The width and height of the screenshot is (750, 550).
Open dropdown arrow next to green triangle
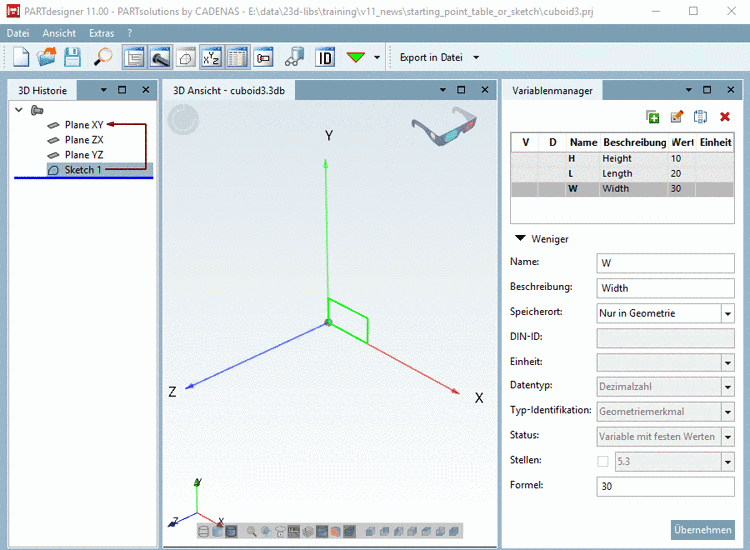pyautogui.click(x=377, y=57)
